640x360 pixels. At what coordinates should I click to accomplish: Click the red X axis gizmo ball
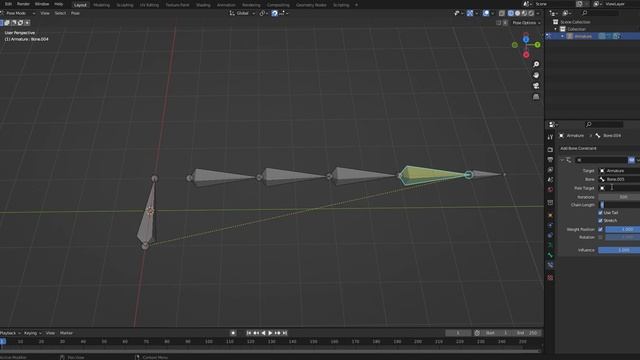tap(526, 54)
